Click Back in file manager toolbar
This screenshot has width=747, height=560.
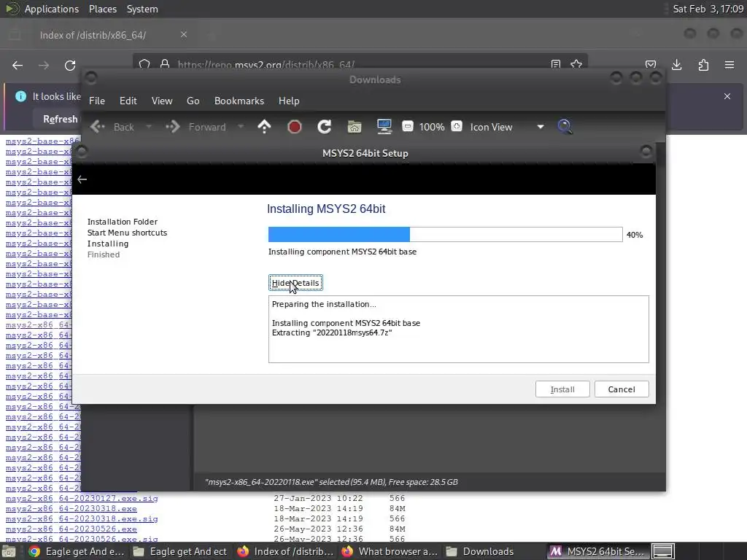tap(112, 127)
